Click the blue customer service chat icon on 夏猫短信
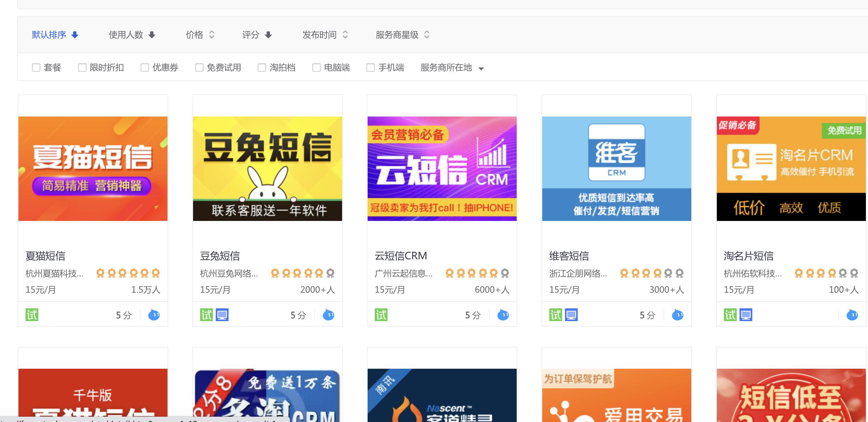 coord(154,315)
